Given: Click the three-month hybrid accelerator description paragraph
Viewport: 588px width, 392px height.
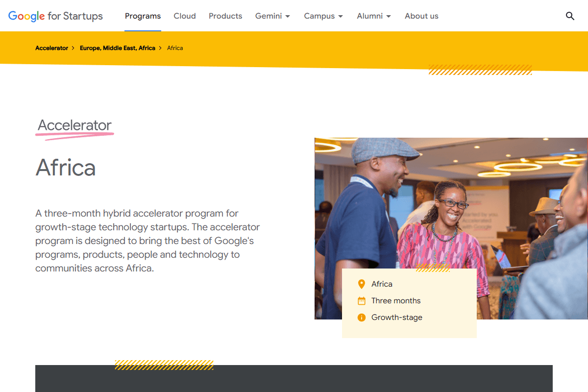Looking at the screenshot, I should (x=147, y=241).
